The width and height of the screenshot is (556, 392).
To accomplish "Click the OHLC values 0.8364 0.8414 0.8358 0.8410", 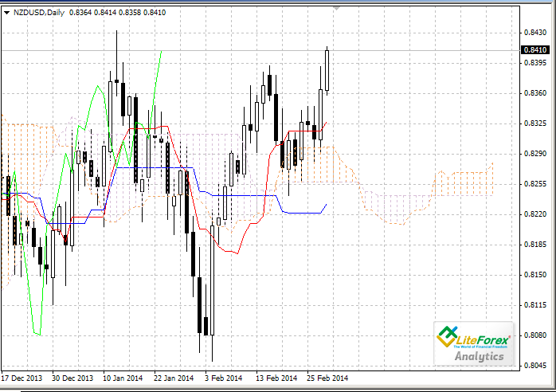I will (x=117, y=13).
